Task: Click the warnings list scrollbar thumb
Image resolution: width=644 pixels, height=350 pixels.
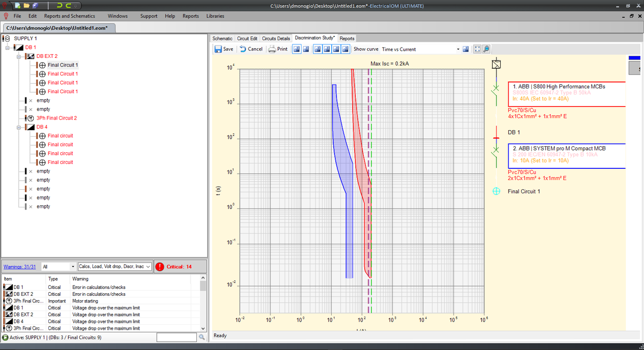Action: (x=203, y=286)
